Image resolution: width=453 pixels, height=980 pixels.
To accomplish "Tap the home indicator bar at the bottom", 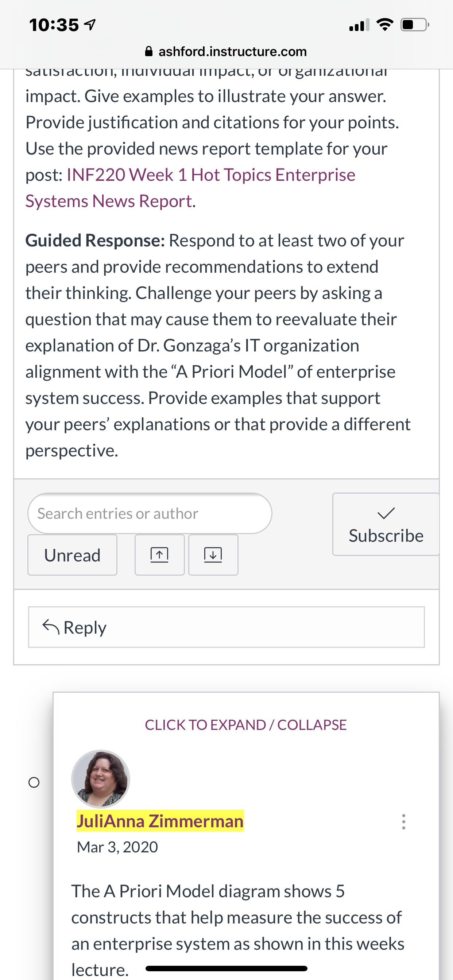I will (226, 968).
